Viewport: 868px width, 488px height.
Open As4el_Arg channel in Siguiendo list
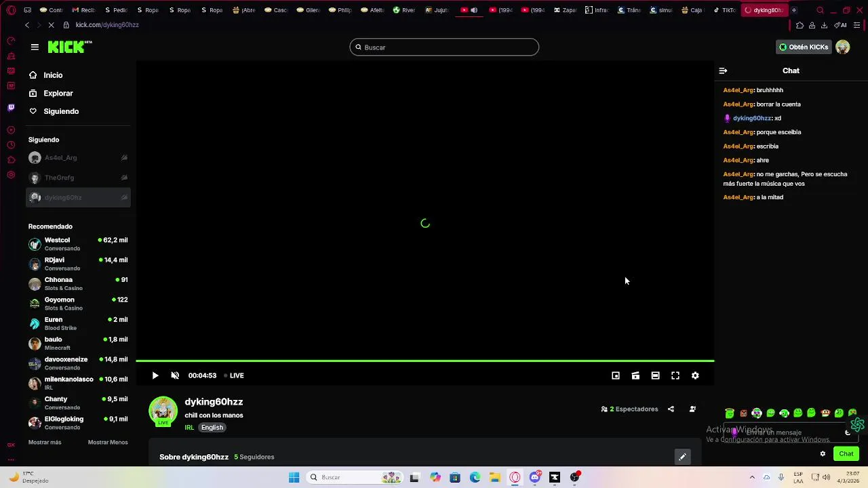[x=78, y=158]
